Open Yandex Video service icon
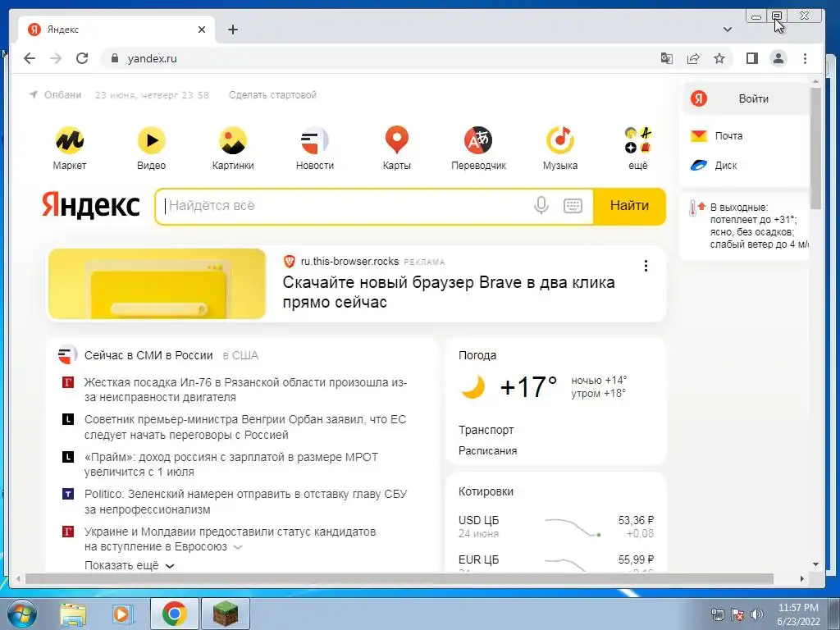Viewport: 840px width, 630px height. pyautogui.click(x=151, y=140)
